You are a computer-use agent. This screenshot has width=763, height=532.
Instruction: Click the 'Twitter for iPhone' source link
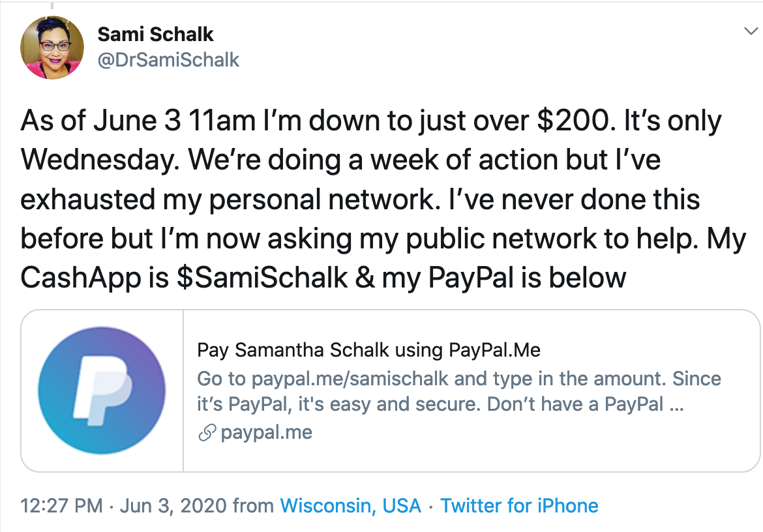pyautogui.click(x=519, y=506)
